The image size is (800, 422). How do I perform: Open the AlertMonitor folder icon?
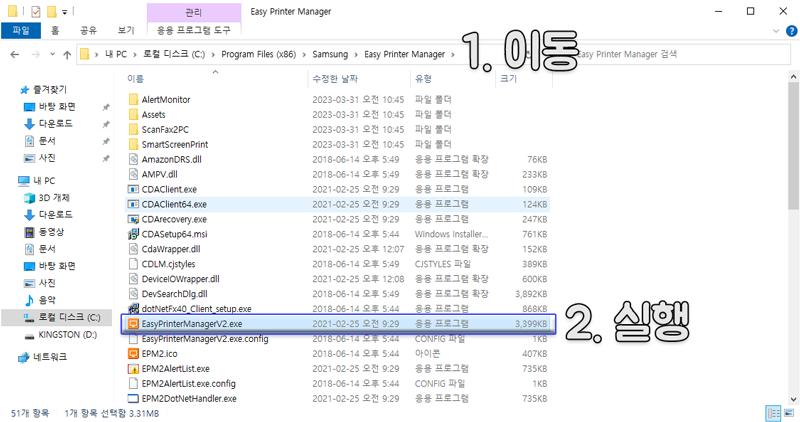coord(133,100)
